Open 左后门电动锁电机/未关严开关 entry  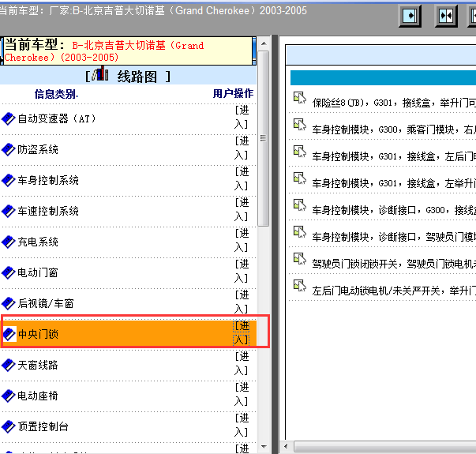[x=394, y=291]
